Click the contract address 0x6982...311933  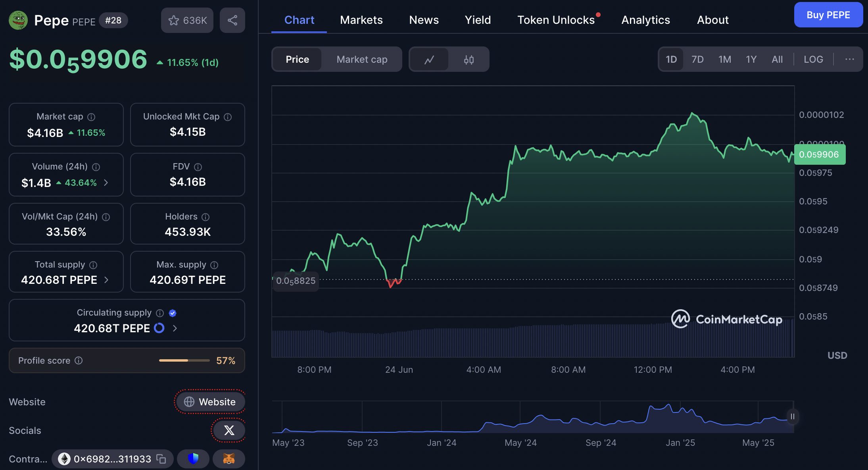point(112,459)
